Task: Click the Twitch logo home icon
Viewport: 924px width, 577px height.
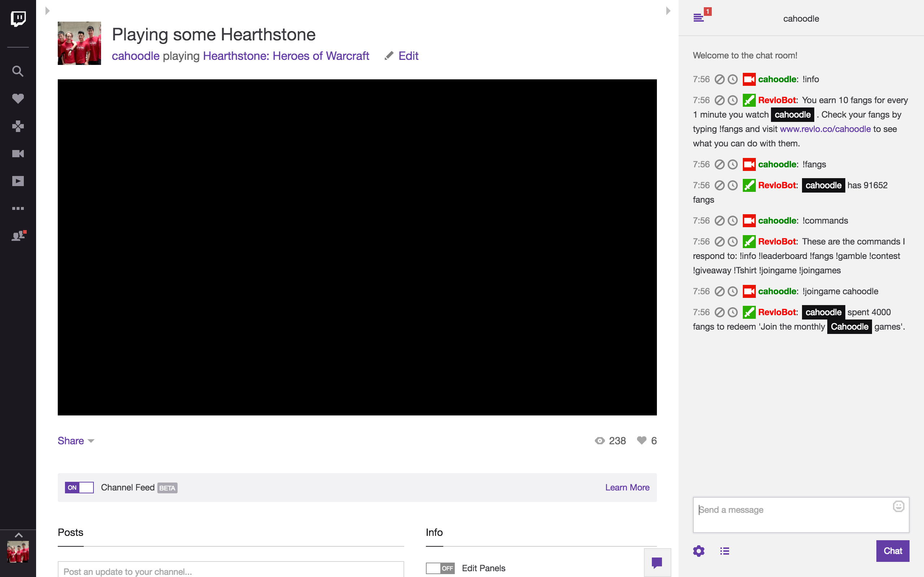Action: (x=18, y=18)
